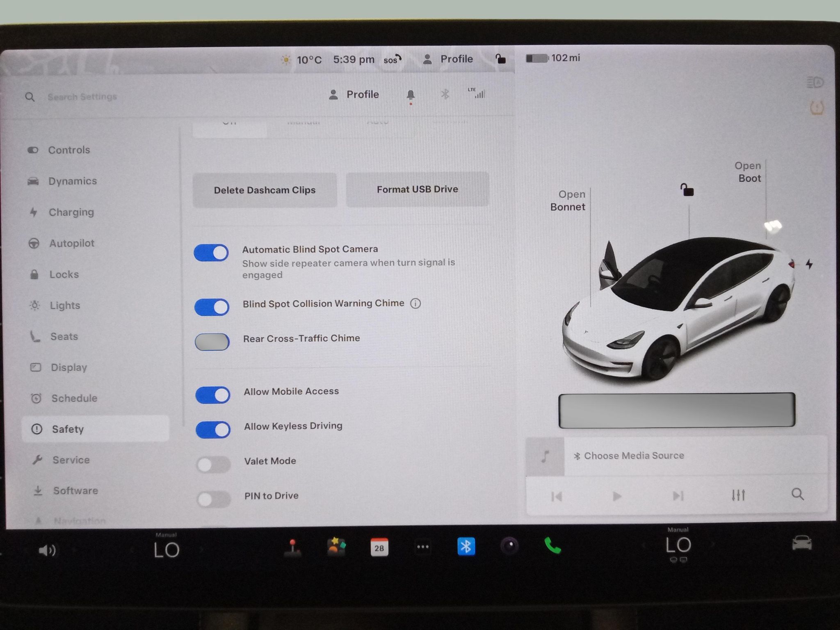The height and width of the screenshot is (630, 840).
Task: Open the Phone app
Action: (x=552, y=546)
